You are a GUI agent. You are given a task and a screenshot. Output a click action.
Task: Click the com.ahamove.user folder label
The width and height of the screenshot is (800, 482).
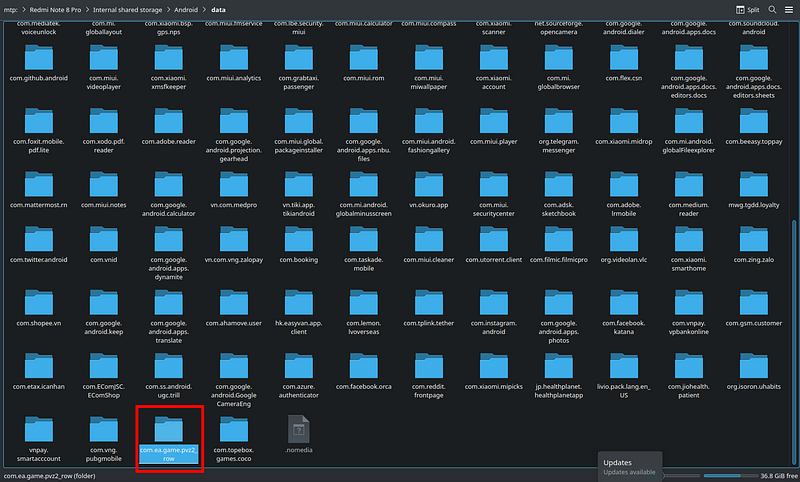coord(234,323)
